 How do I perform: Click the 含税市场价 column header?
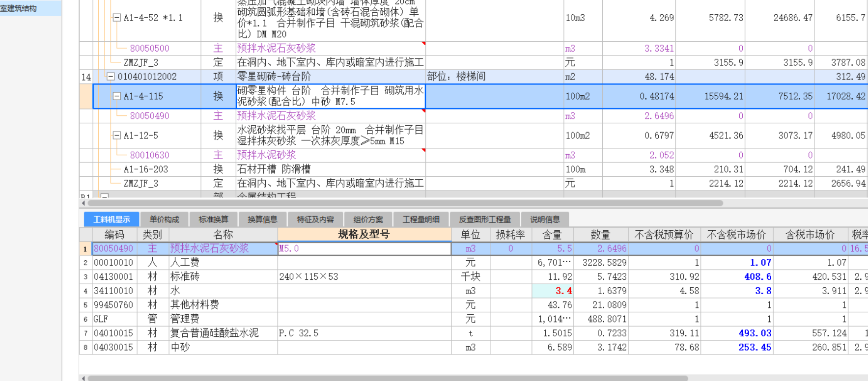[810, 235]
